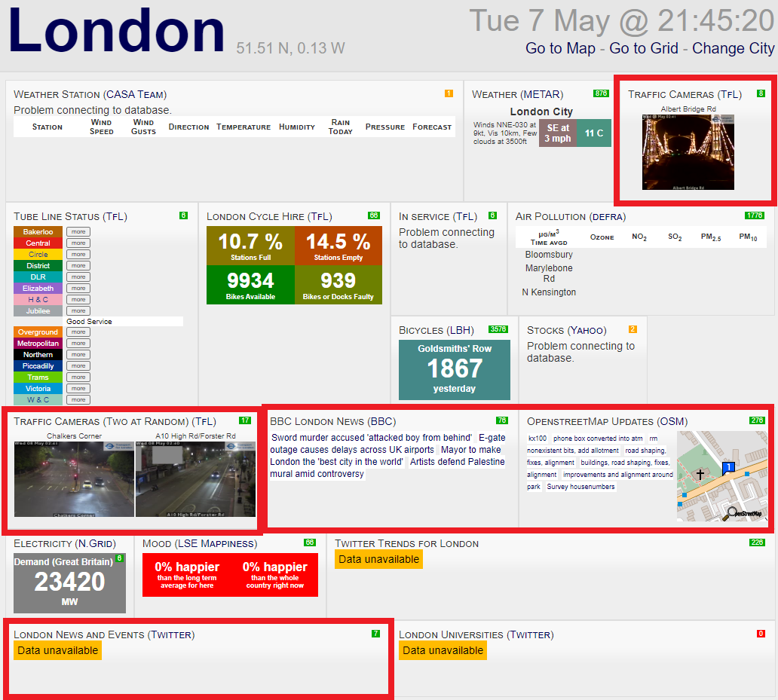The image size is (778, 700).
Task: Click 'improvements and alignment around park' update
Action: point(600,481)
